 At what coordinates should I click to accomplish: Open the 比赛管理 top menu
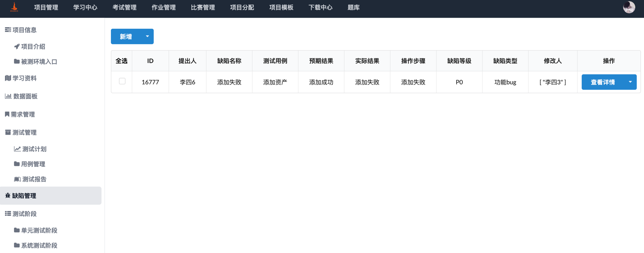tap(203, 8)
